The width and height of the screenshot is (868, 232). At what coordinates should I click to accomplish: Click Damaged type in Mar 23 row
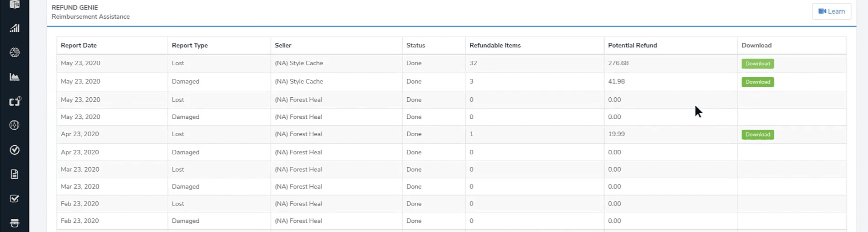click(x=186, y=186)
